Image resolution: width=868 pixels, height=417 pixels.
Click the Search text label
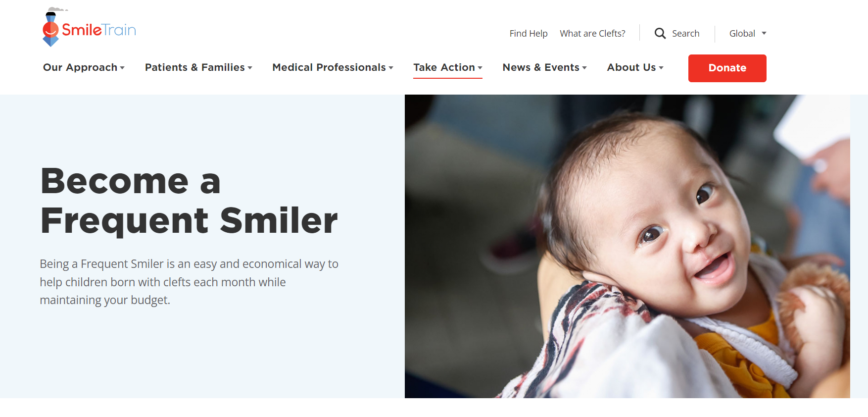point(685,33)
